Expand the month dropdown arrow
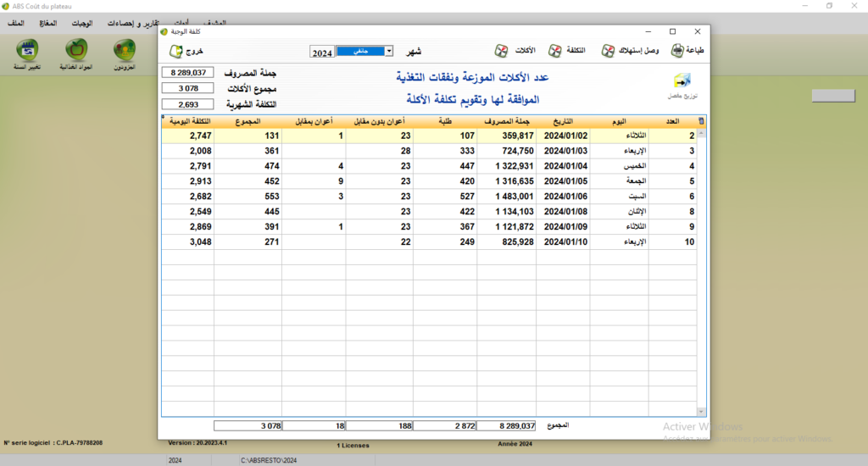 tap(389, 51)
